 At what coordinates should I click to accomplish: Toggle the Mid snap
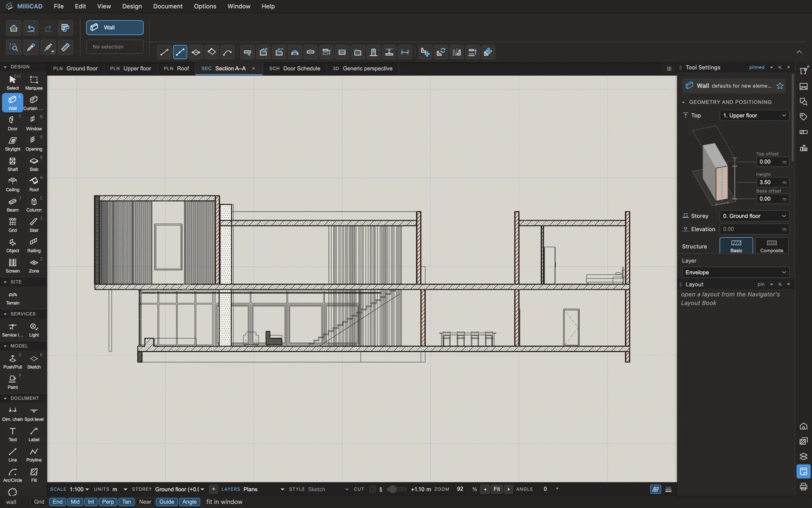click(75, 502)
